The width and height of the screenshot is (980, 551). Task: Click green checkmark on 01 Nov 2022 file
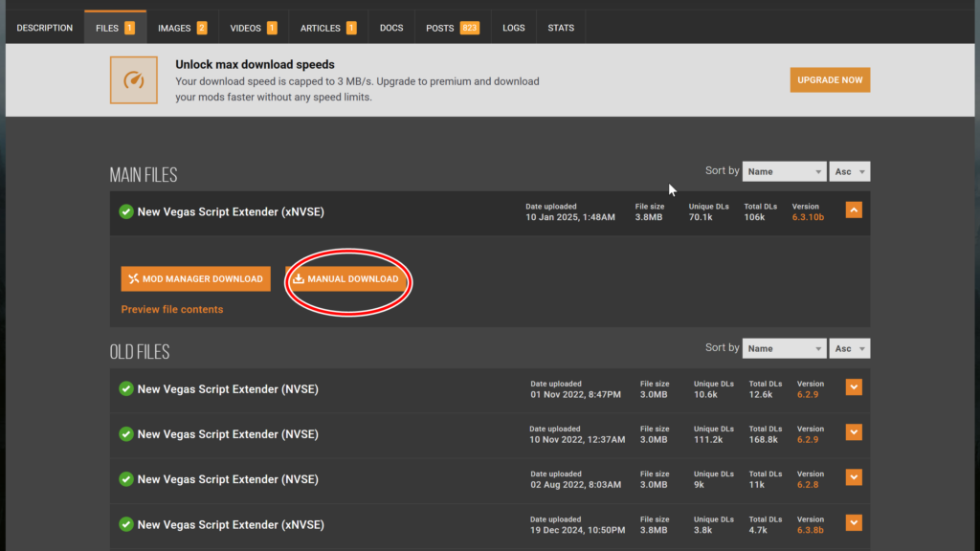tap(126, 389)
